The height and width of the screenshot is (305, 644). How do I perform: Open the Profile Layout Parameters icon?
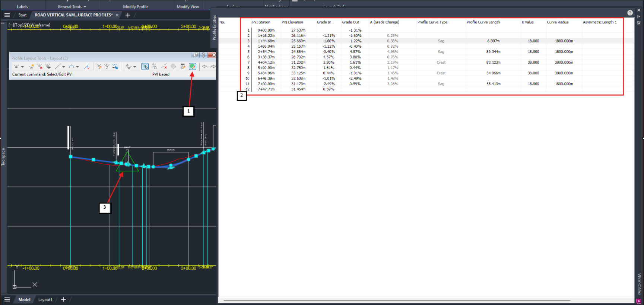(183, 67)
